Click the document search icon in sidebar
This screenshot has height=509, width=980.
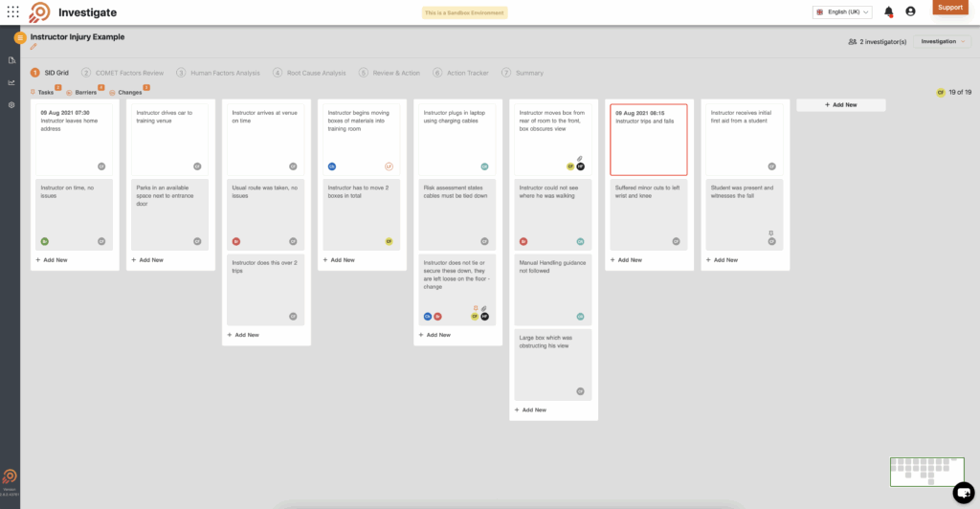[11, 60]
